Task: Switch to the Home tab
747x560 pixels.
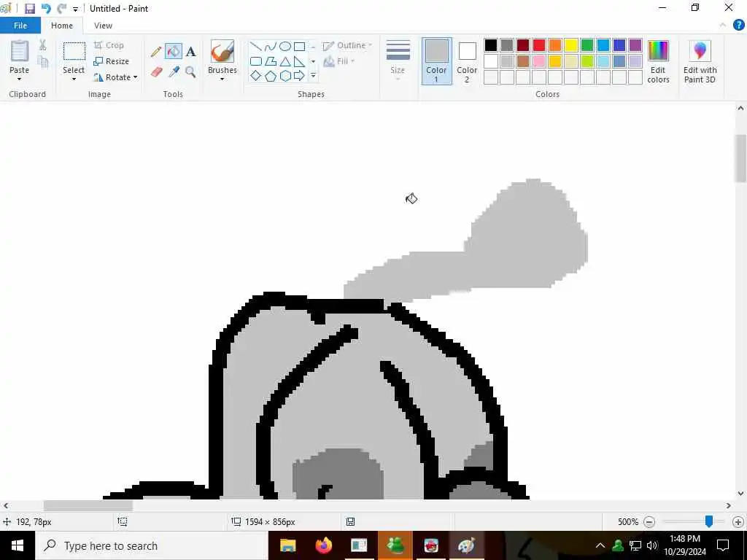Action: pos(62,26)
